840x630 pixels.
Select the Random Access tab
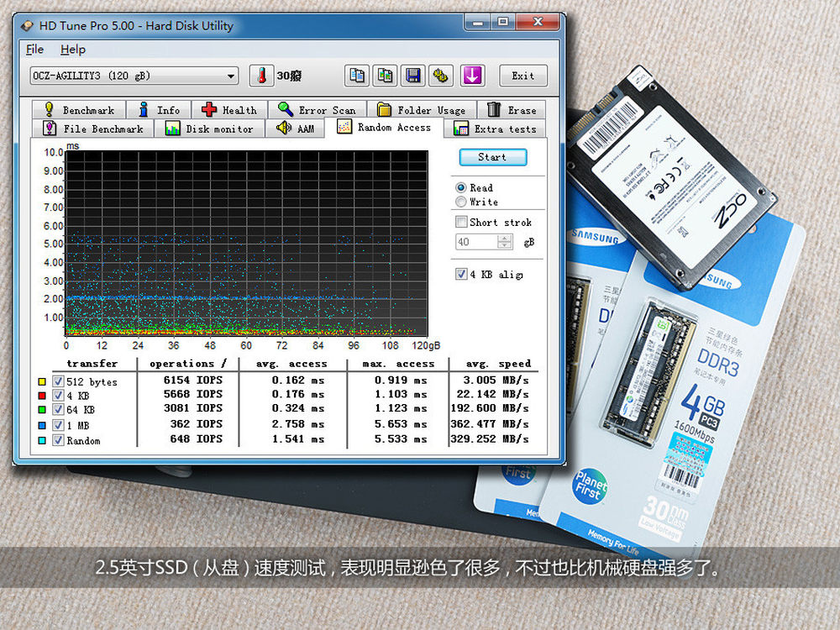(384, 127)
